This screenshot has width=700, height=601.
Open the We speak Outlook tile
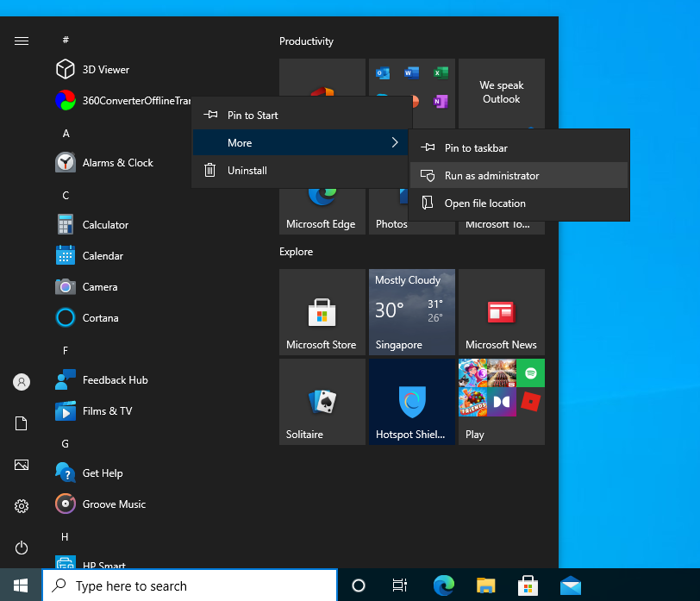(502, 94)
